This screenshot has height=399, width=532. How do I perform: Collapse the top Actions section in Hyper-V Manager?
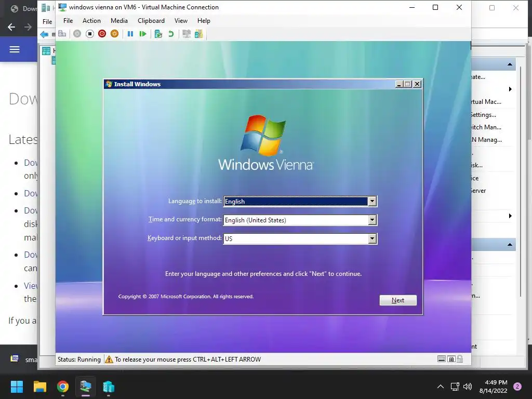coord(510,64)
